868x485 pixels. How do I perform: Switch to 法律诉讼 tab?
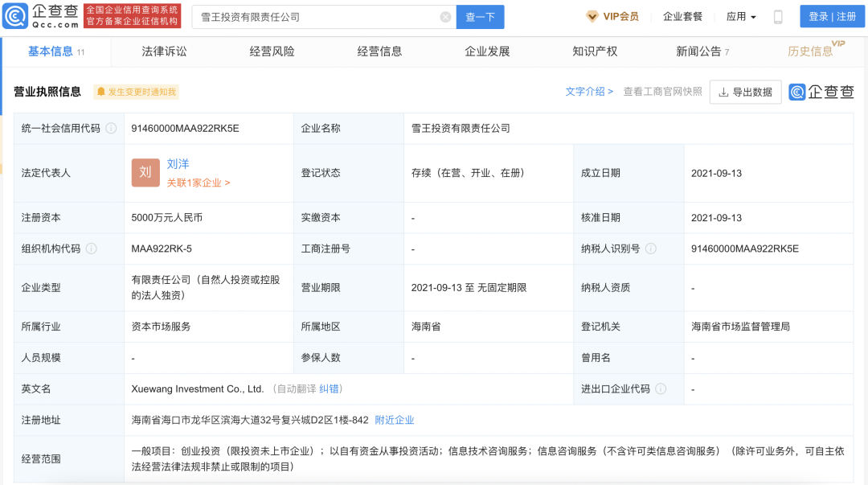pos(165,51)
